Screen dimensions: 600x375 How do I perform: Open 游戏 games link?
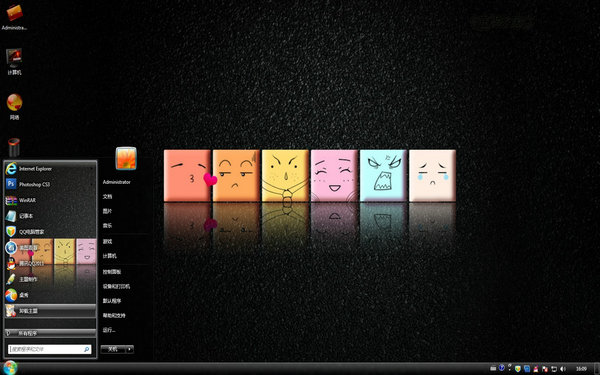(x=107, y=241)
